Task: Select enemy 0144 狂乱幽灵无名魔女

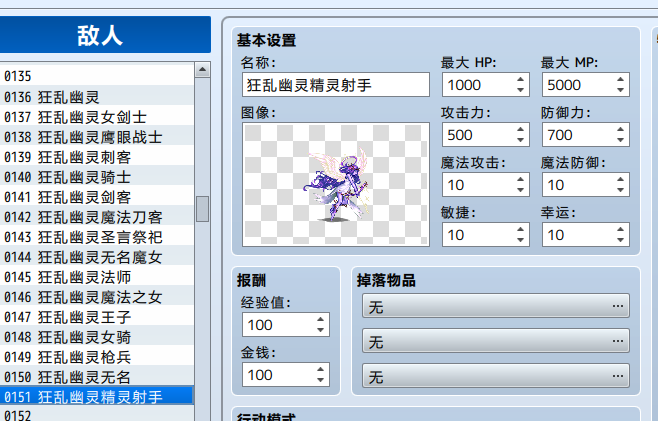Action: tap(97, 257)
